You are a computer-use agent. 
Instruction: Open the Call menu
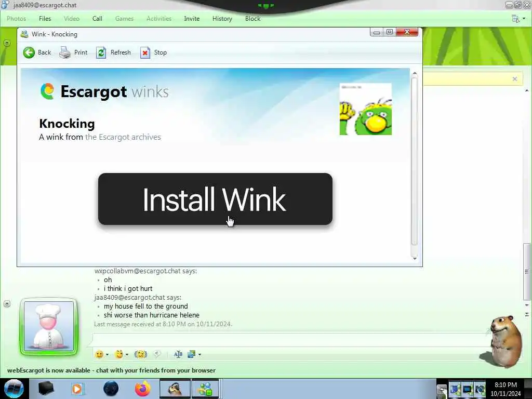pyautogui.click(x=97, y=19)
